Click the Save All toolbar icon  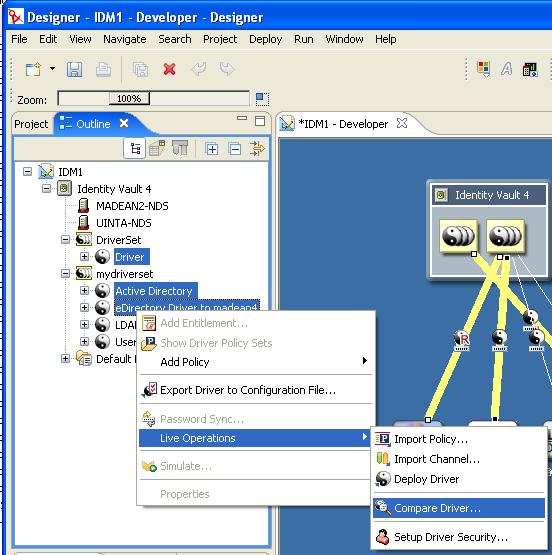click(x=140, y=69)
